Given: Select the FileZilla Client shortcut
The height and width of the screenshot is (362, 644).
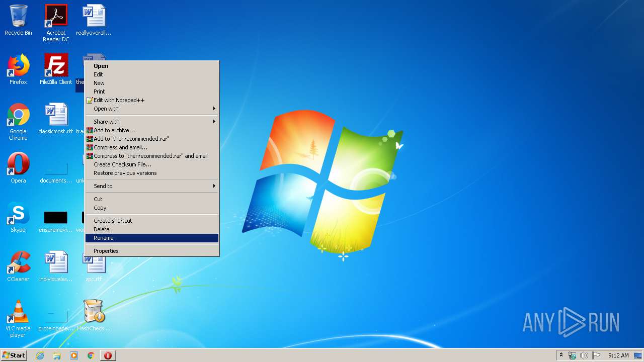Looking at the screenshot, I should click(x=56, y=69).
